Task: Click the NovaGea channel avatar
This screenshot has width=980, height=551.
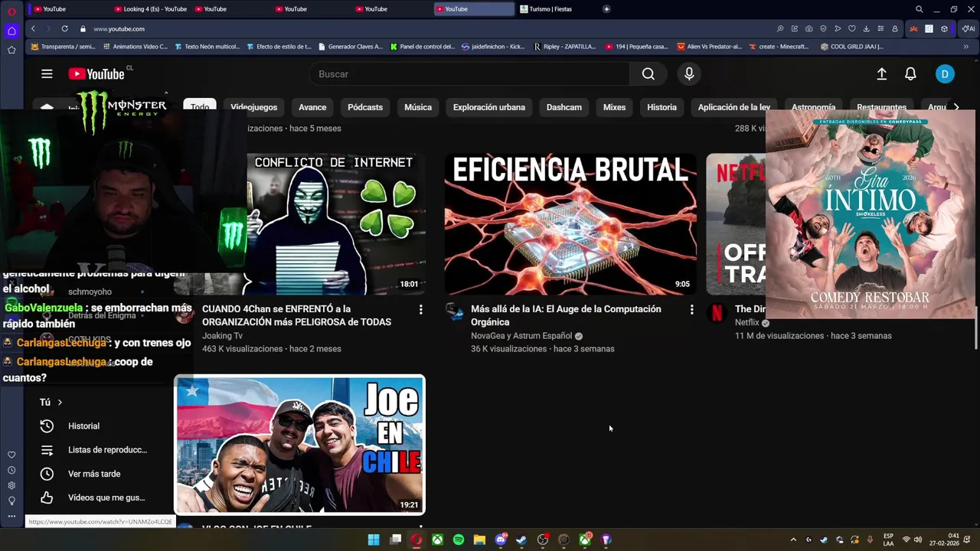Action: tap(455, 312)
